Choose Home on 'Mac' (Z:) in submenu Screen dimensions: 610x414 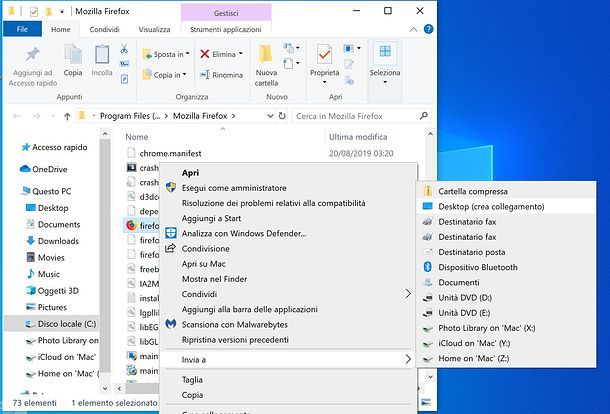tap(506, 358)
